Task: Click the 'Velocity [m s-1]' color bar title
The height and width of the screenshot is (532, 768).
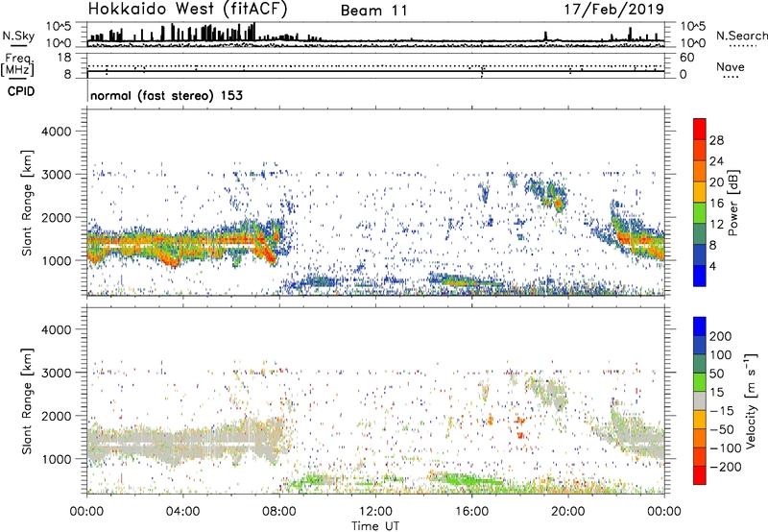Action: coord(751,400)
